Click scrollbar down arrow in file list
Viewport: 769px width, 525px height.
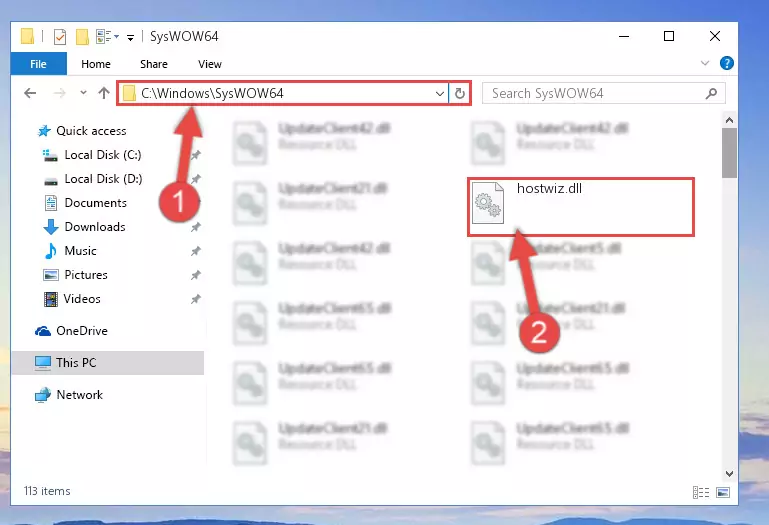pyautogui.click(x=729, y=474)
